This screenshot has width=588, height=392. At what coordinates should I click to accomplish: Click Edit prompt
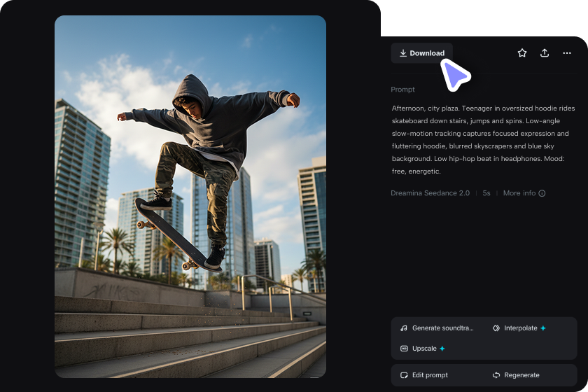(x=424, y=375)
